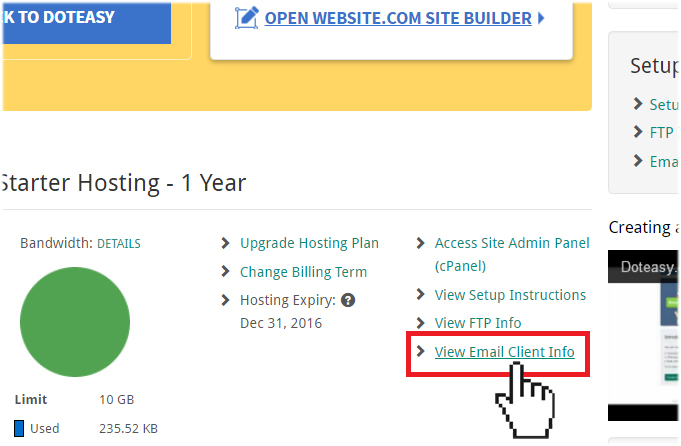Screen dimensions: 681x446
Task: Open Access Site Admin Panel (cPanel)
Action: [x=512, y=254]
